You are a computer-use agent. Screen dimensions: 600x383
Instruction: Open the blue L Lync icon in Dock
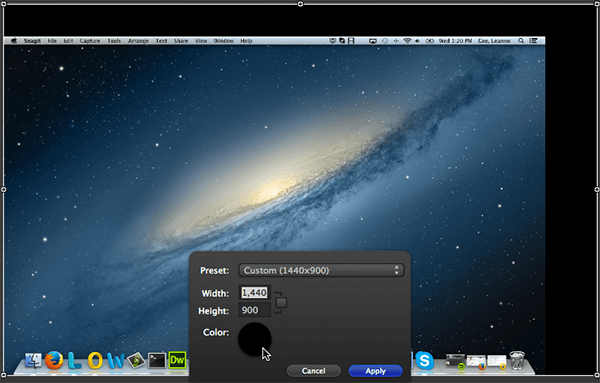[75, 360]
